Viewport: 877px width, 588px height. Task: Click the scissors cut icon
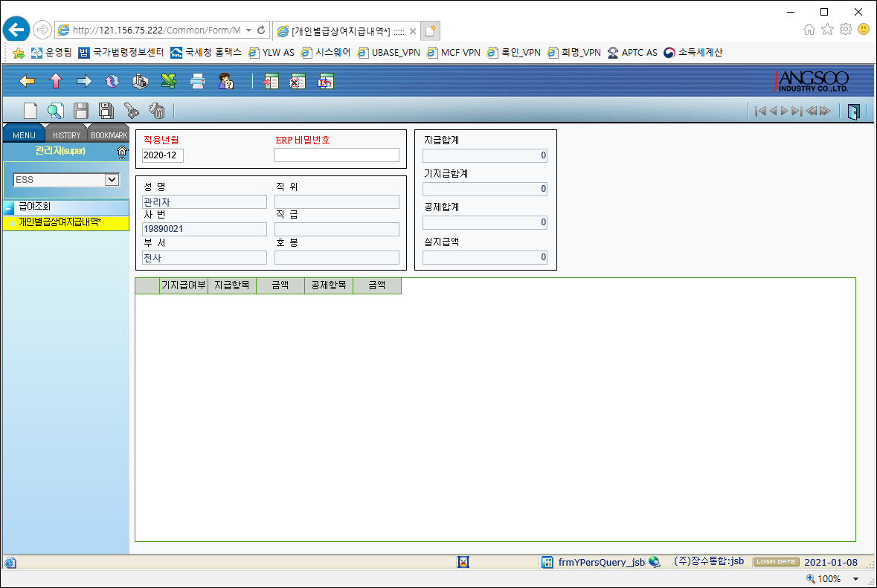[x=132, y=111]
